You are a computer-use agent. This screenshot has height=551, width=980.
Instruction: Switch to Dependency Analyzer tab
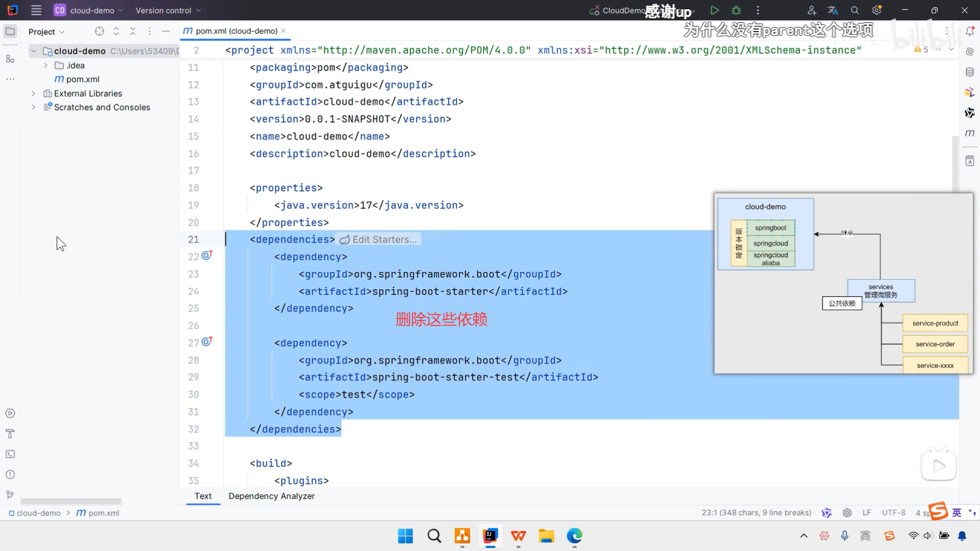[272, 496]
